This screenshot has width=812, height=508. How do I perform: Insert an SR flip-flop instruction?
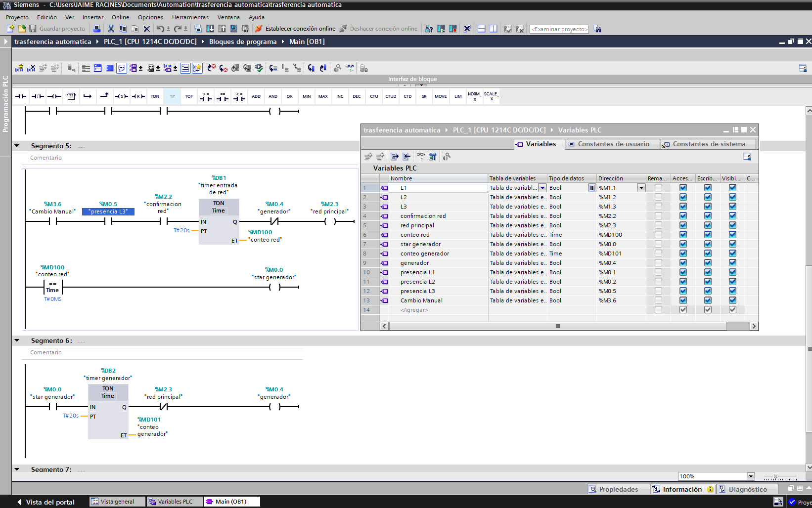click(424, 96)
